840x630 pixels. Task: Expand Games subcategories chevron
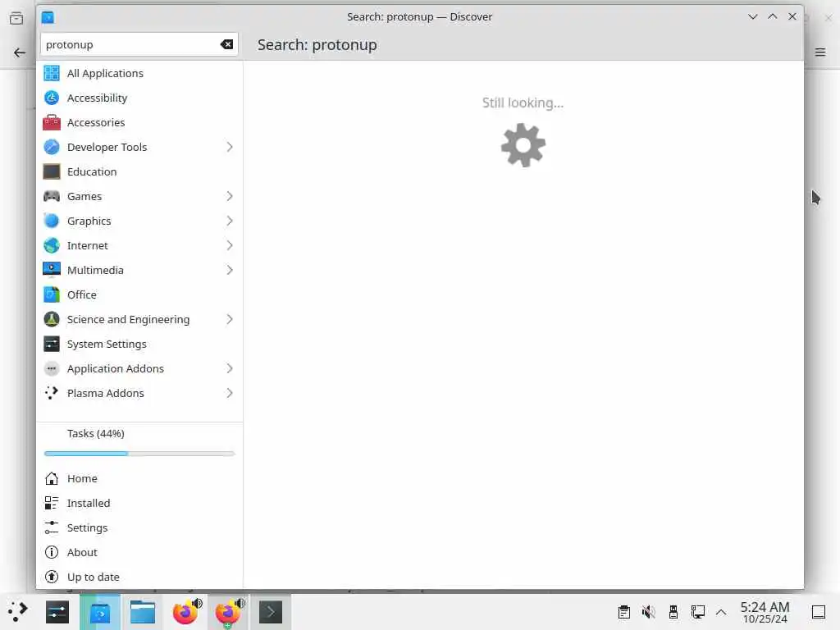[230, 197]
